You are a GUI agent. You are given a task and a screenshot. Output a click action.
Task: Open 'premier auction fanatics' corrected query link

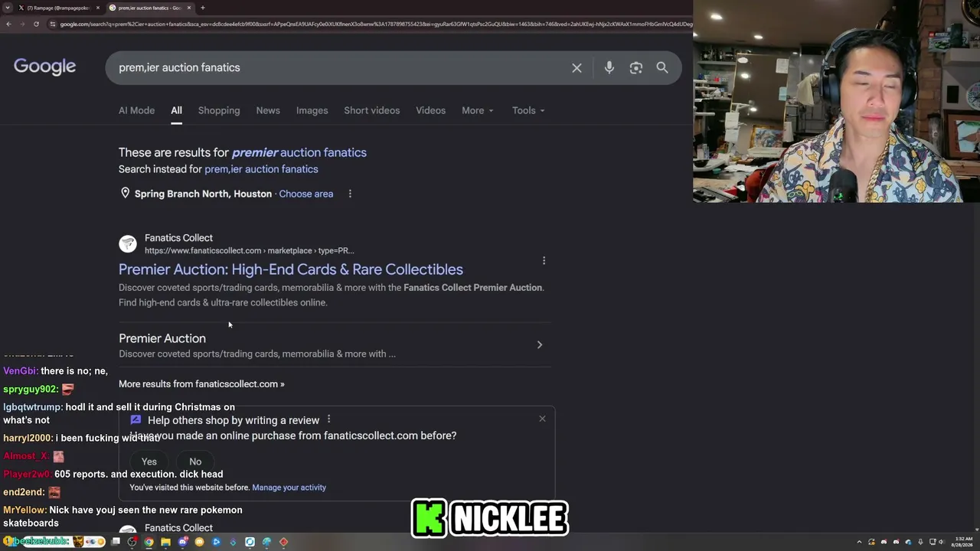pyautogui.click(x=299, y=152)
